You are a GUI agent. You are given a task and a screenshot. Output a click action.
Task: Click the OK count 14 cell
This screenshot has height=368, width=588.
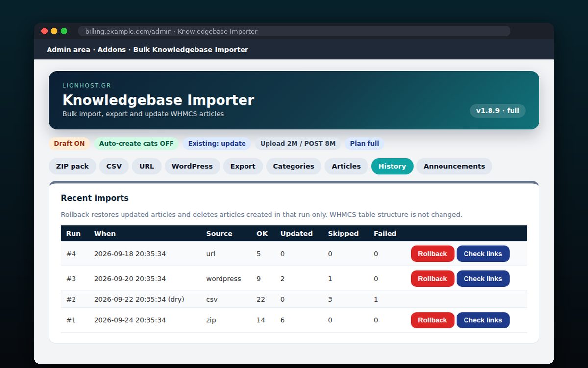(x=261, y=320)
